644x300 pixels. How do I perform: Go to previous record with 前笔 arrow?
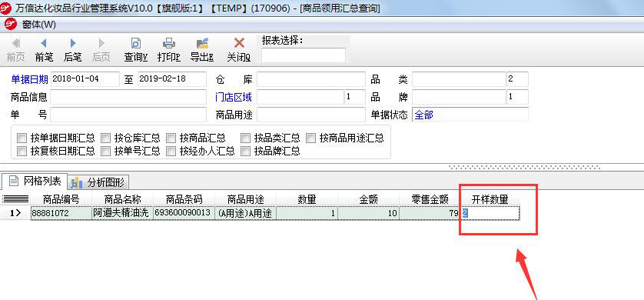pos(44,43)
